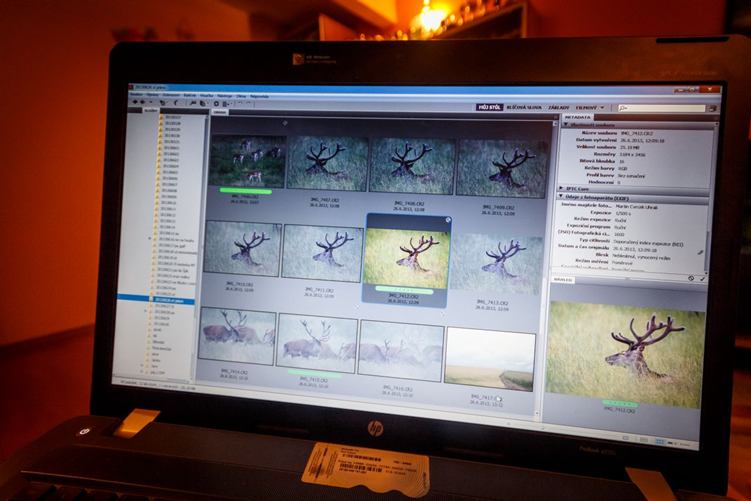Apply metadata changes with the checkmark icon
Screen dimensions: 751x501
point(702,278)
